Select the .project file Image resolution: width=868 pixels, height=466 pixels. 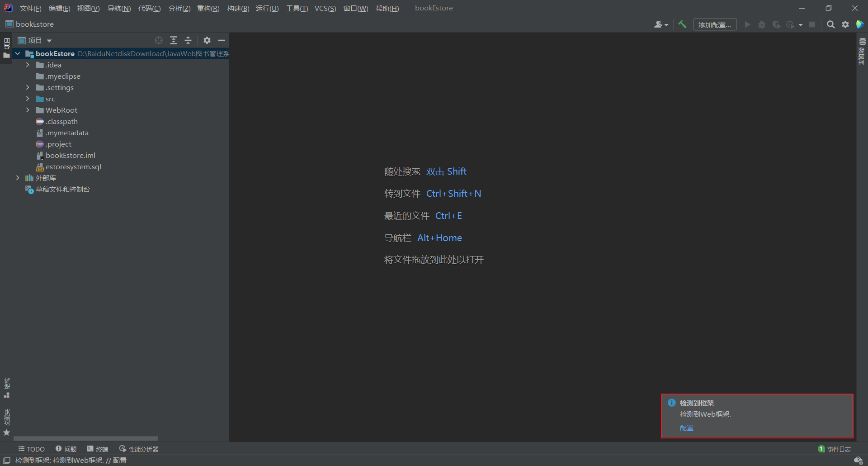point(58,144)
